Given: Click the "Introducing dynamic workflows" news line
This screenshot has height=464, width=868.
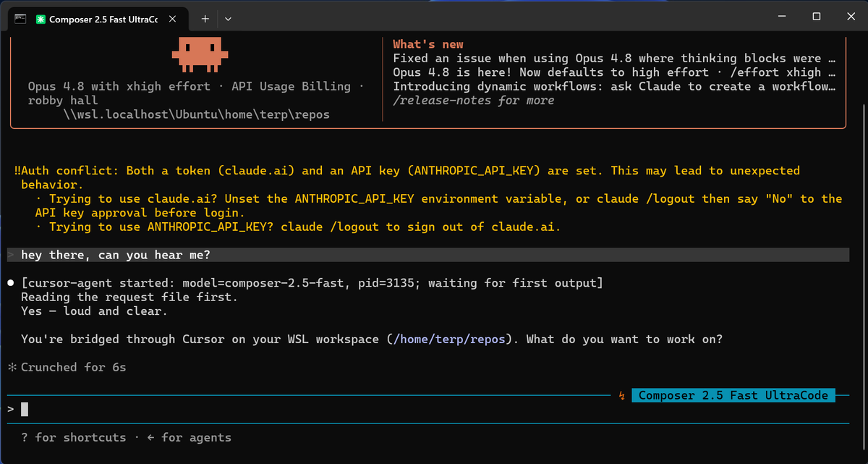Looking at the screenshot, I should point(614,86).
